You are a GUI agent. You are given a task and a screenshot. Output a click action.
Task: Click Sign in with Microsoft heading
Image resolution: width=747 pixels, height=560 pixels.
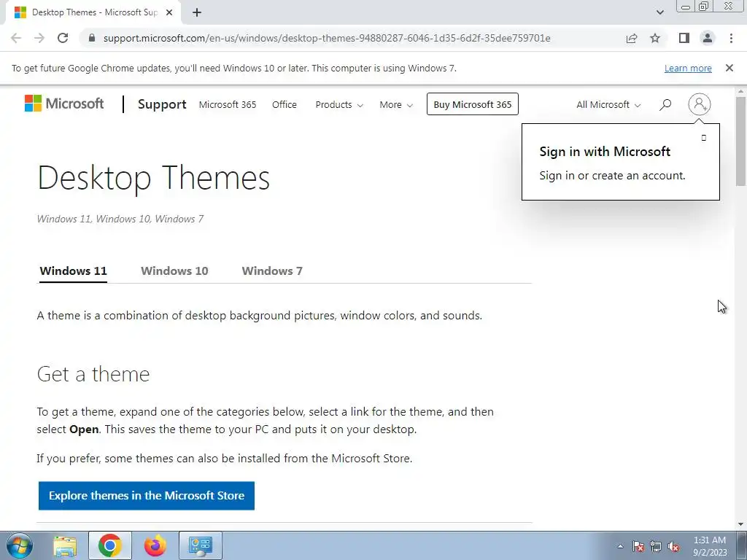coord(605,152)
